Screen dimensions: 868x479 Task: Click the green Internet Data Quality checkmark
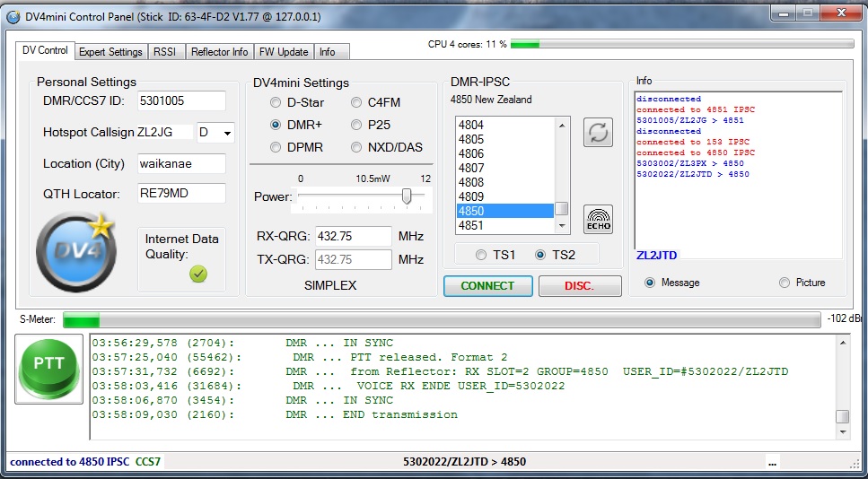pos(198,274)
